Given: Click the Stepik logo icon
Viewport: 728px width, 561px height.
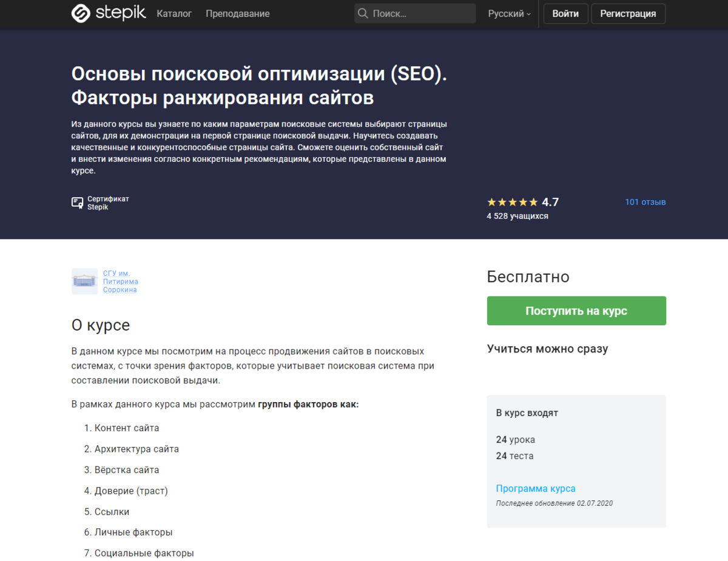Looking at the screenshot, I should [81, 13].
